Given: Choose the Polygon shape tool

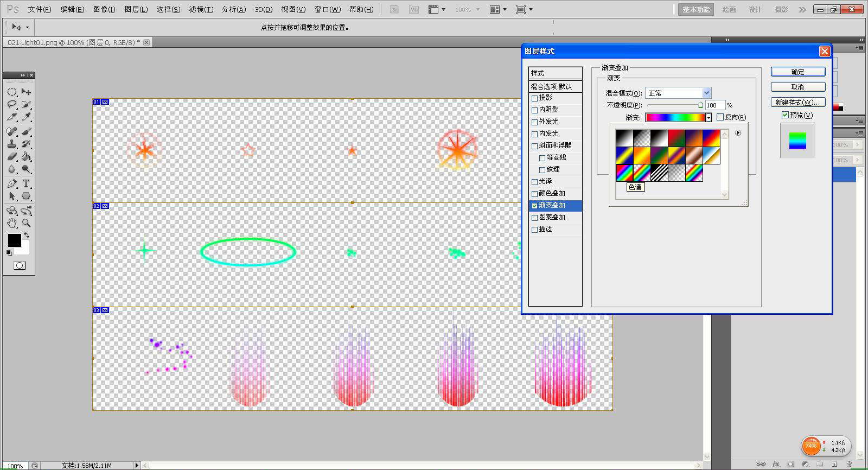Looking at the screenshot, I should (26, 196).
